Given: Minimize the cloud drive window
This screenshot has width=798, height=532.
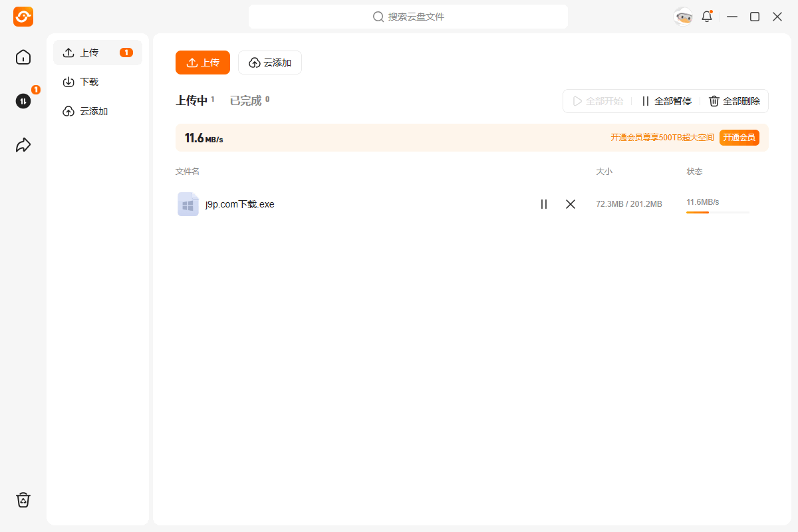Looking at the screenshot, I should [x=732, y=17].
